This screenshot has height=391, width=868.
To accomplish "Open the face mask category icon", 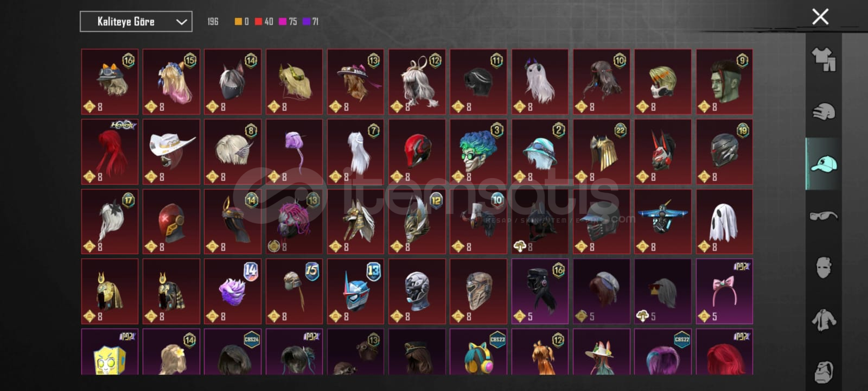I will [x=824, y=267].
